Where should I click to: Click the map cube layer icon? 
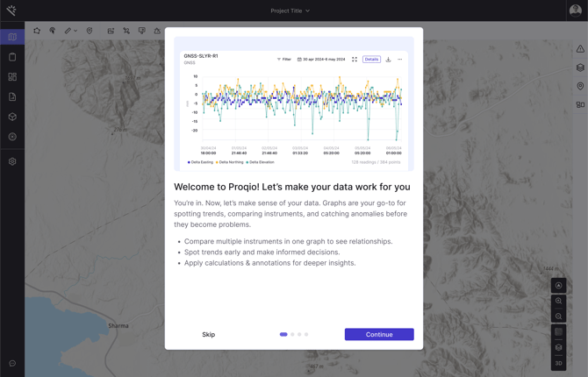[558, 347]
